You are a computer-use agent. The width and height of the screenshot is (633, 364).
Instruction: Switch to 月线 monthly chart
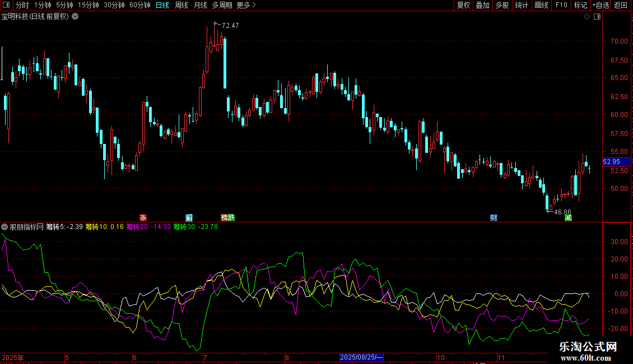tap(200, 5)
